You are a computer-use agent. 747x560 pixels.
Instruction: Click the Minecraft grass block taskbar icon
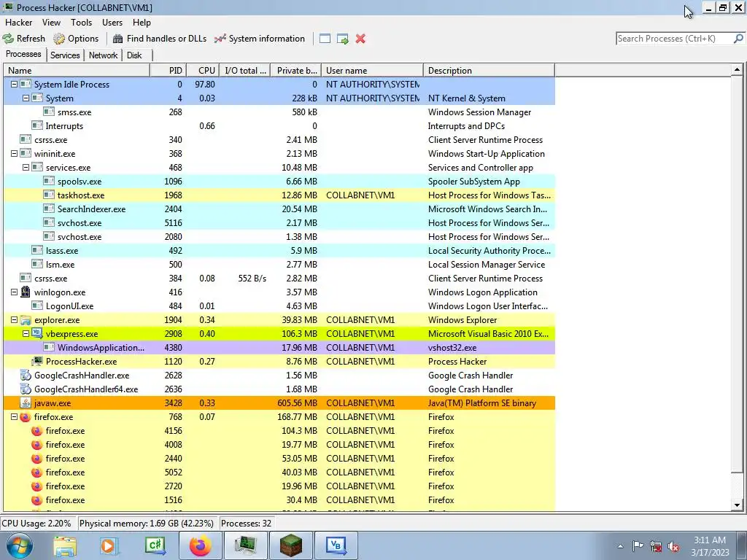point(290,545)
